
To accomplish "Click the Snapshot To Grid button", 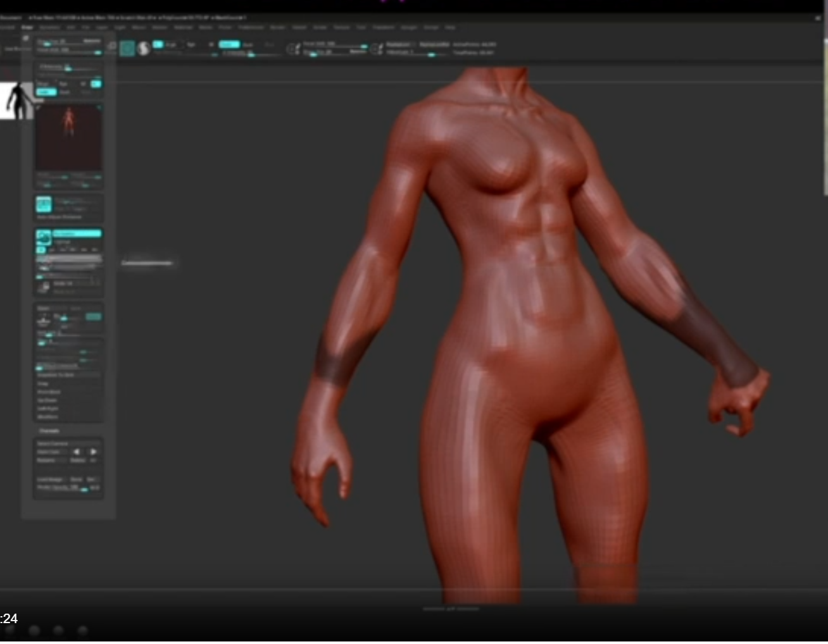I will [57, 375].
